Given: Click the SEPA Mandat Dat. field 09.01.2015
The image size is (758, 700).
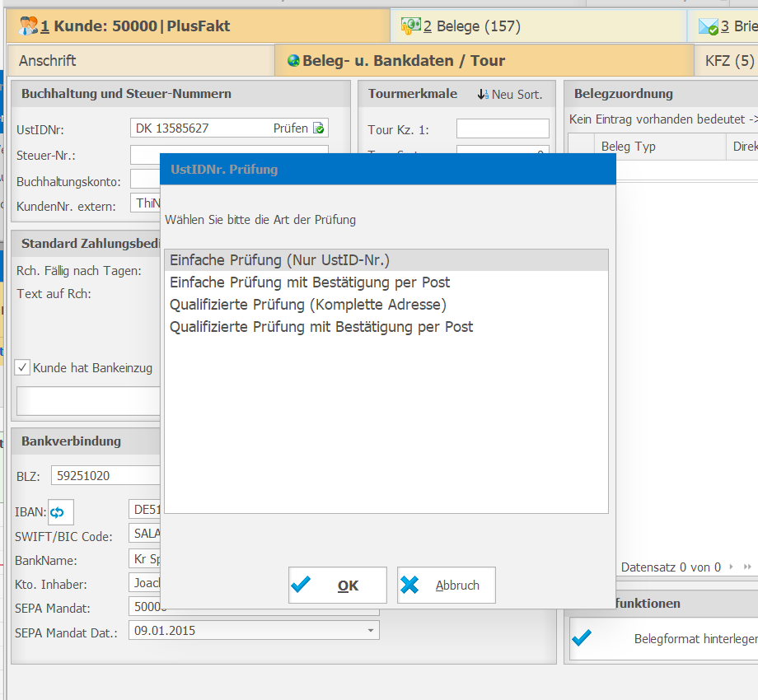Looking at the screenshot, I should coord(254,631).
